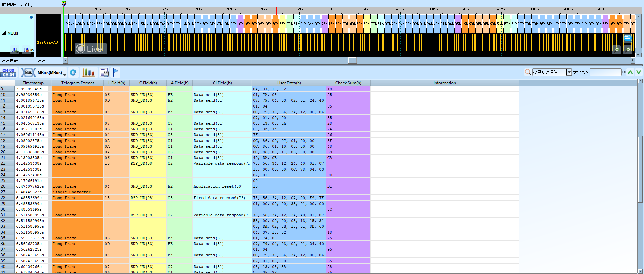Click the magnifier search icon

point(528,72)
